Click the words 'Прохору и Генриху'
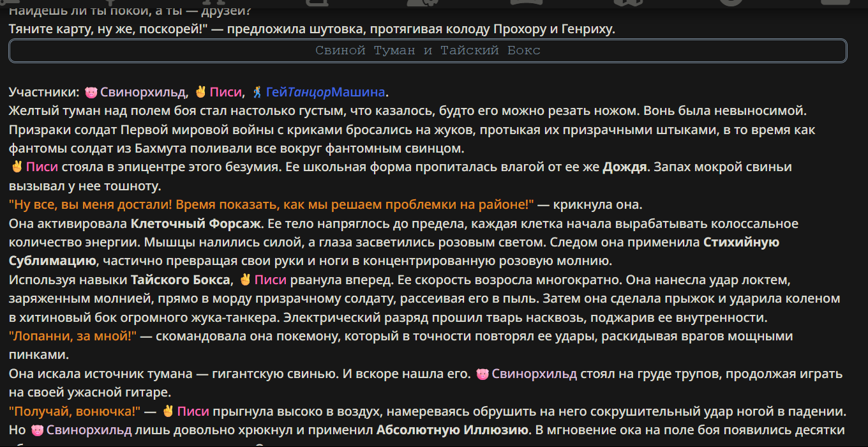This screenshot has height=447, width=868. [x=554, y=29]
